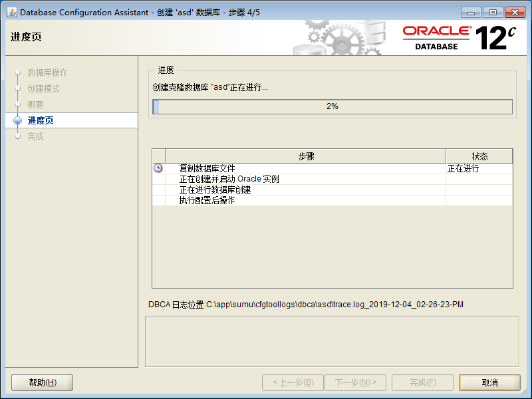
Task: Click the step bullet next to 完成
Action: (x=18, y=136)
